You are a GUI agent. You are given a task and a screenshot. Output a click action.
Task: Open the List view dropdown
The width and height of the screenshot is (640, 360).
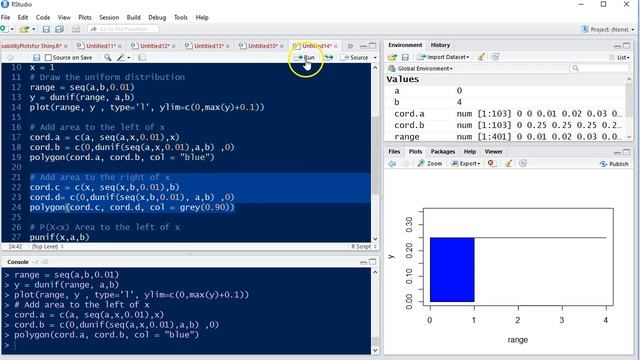click(x=620, y=58)
